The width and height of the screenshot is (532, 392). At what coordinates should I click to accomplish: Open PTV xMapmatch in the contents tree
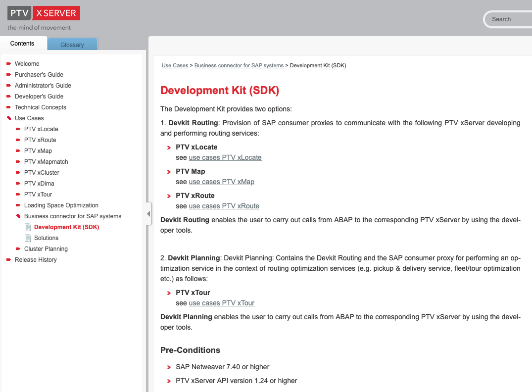[x=46, y=162]
